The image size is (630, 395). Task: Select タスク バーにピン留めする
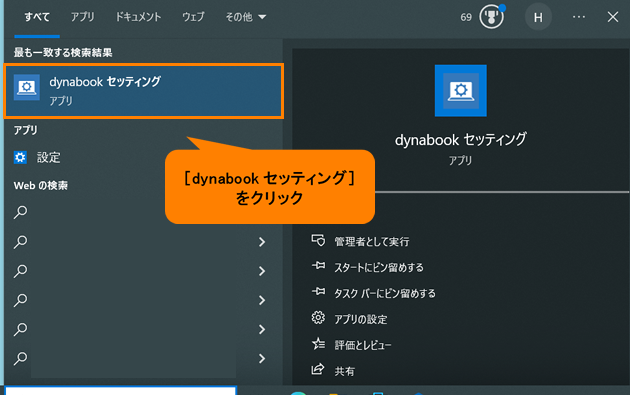pyautogui.click(x=385, y=293)
